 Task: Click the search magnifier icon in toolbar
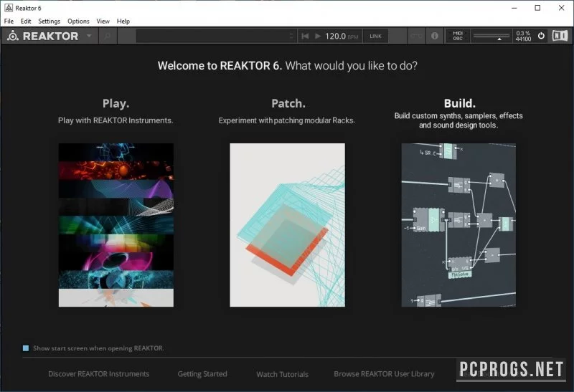click(x=108, y=37)
